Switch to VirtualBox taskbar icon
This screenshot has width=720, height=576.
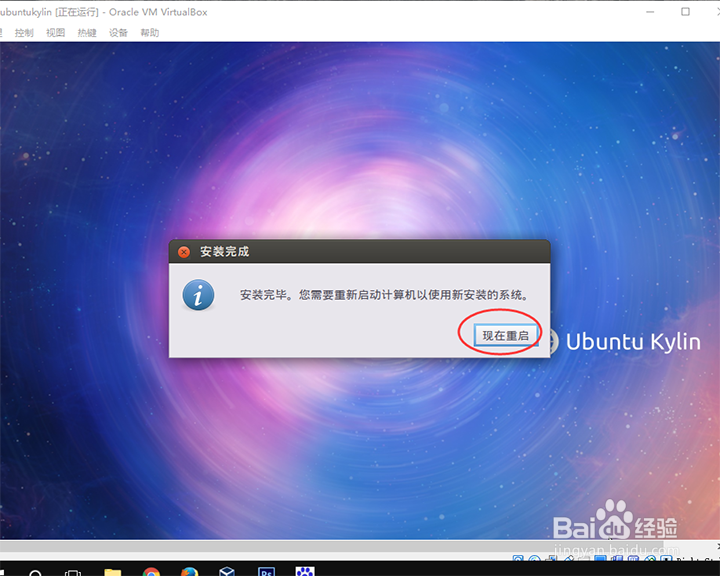point(227,571)
